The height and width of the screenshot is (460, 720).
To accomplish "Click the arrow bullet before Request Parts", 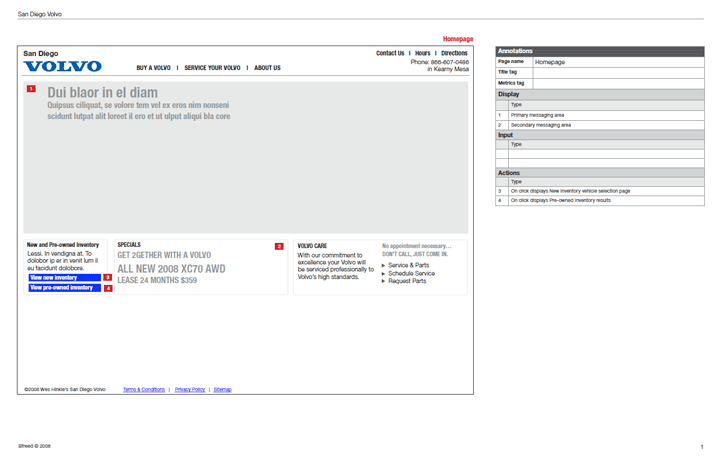I will pyautogui.click(x=384, y=281).
